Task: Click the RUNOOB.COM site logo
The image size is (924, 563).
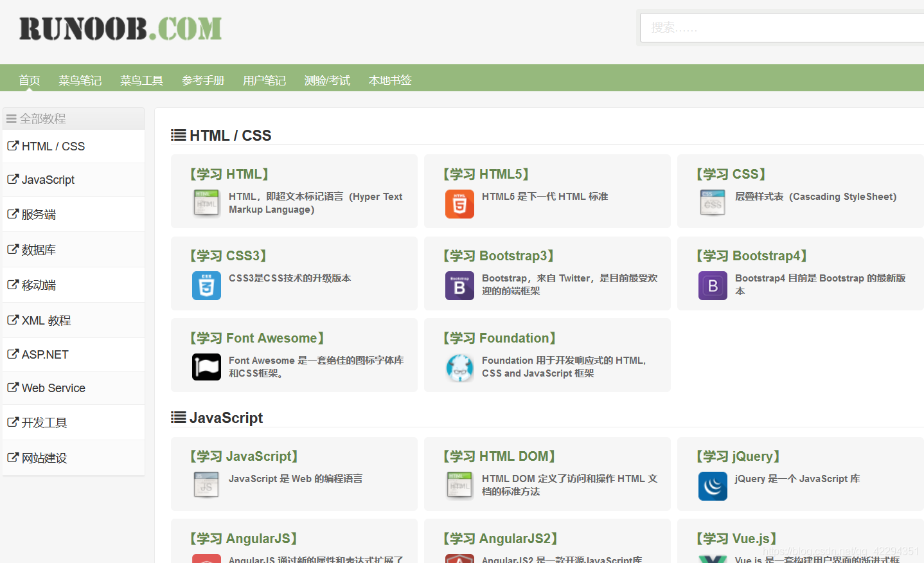Action: (x=121, y=29)
